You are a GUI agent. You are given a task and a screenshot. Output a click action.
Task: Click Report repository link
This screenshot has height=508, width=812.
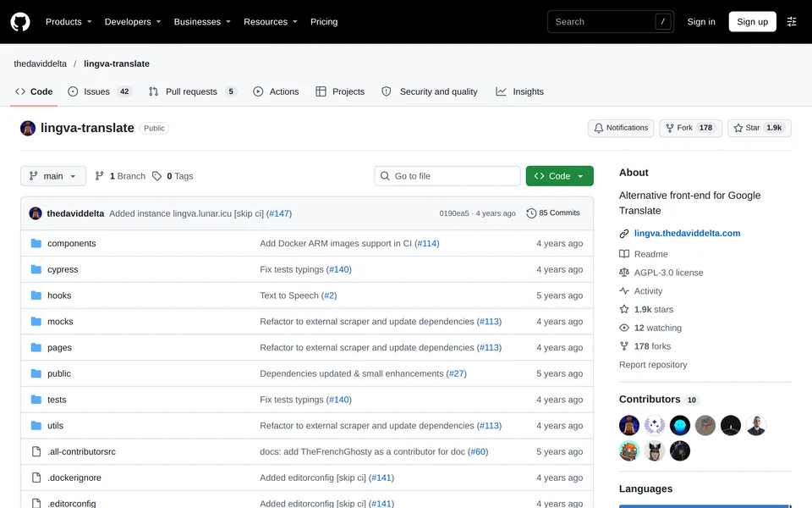pos(653,364)
